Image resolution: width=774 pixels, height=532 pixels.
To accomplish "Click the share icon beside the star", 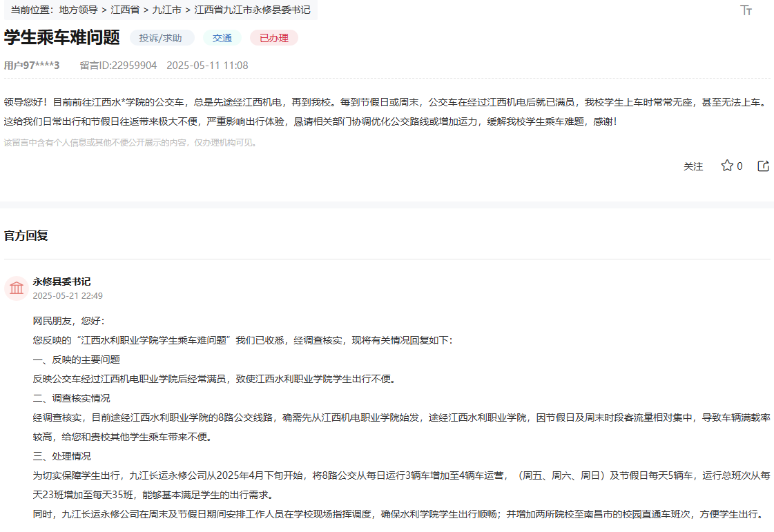I will [x=763, y=166].
